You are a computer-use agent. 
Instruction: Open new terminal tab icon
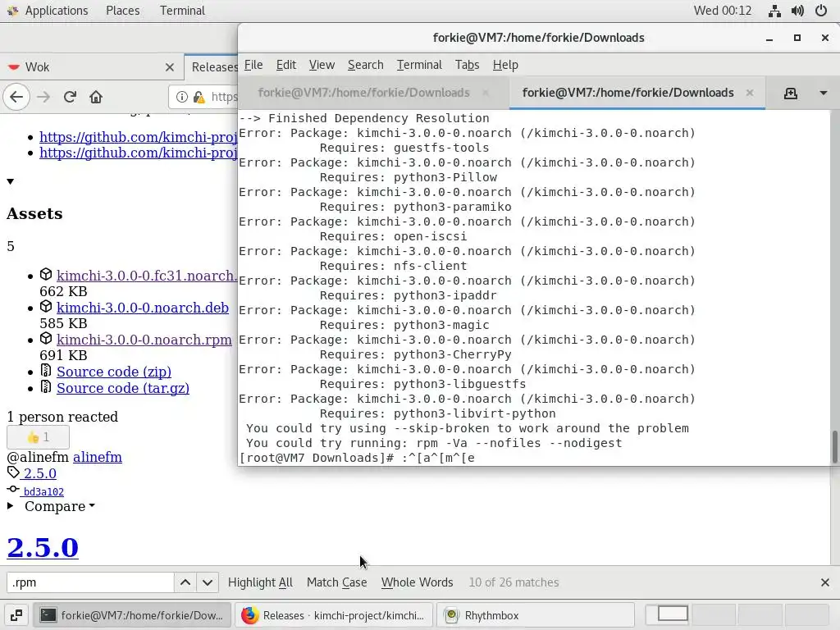[x=791, y=94]
